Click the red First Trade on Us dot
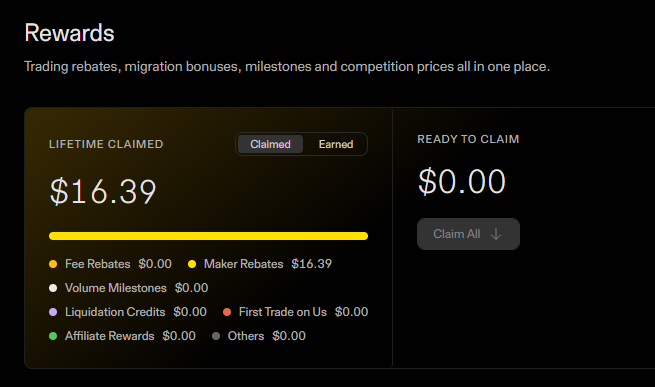 (227, 312)
